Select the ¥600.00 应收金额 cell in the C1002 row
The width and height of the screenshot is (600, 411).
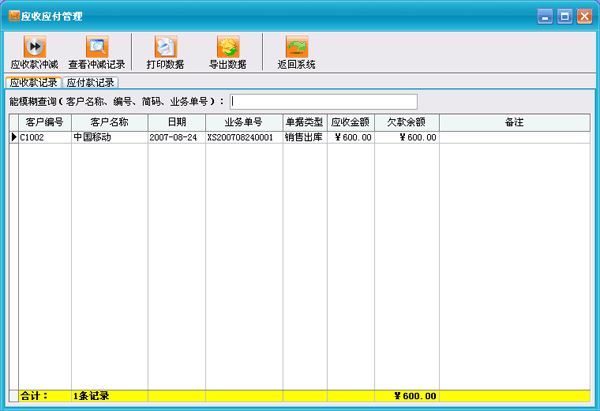click(351, 137)
